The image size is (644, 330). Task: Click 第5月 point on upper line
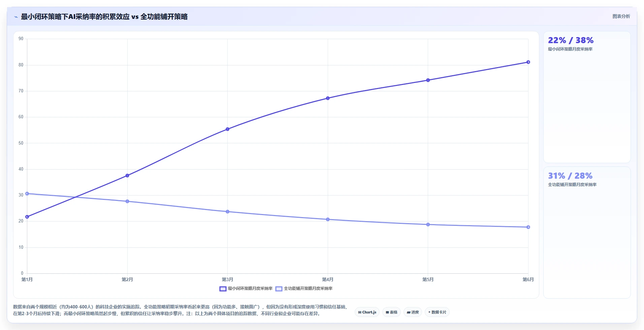pyautogui.click(x=428, y=80)
